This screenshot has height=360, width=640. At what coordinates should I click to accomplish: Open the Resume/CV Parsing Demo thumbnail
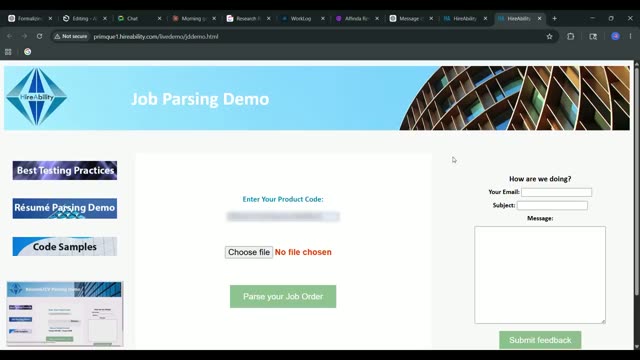(65, 314)
